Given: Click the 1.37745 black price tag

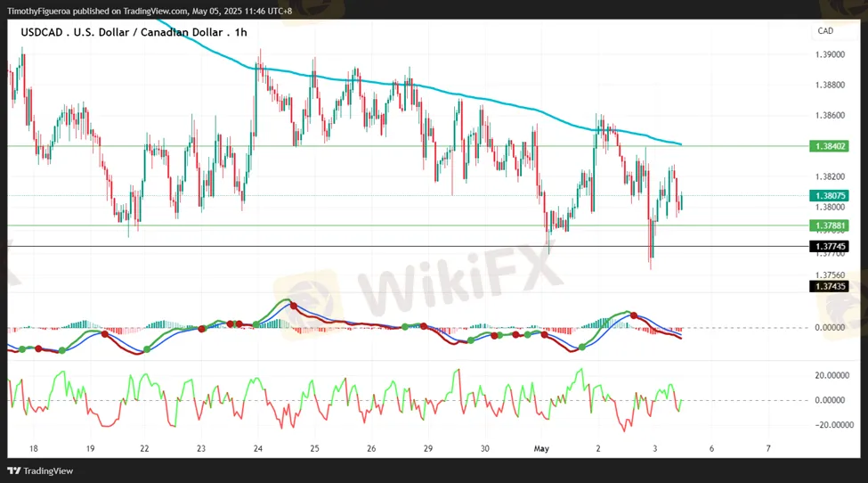Looking at the screenshot, I should [828, 246].
